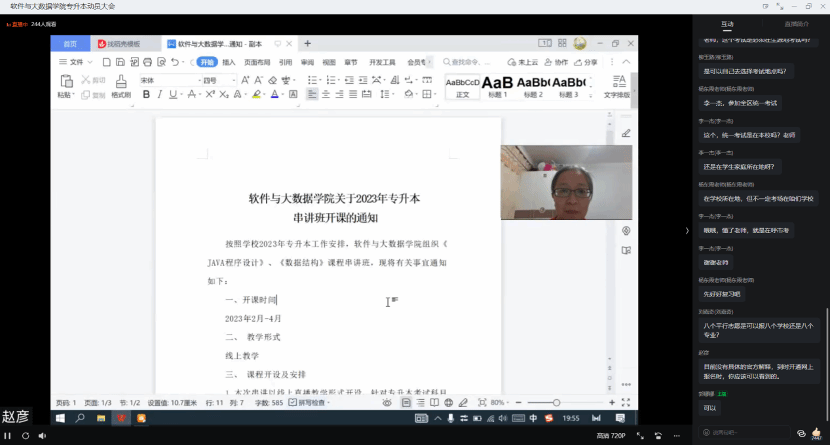Click the Undo arrow in quick toolbar

(x=175, y=62)
